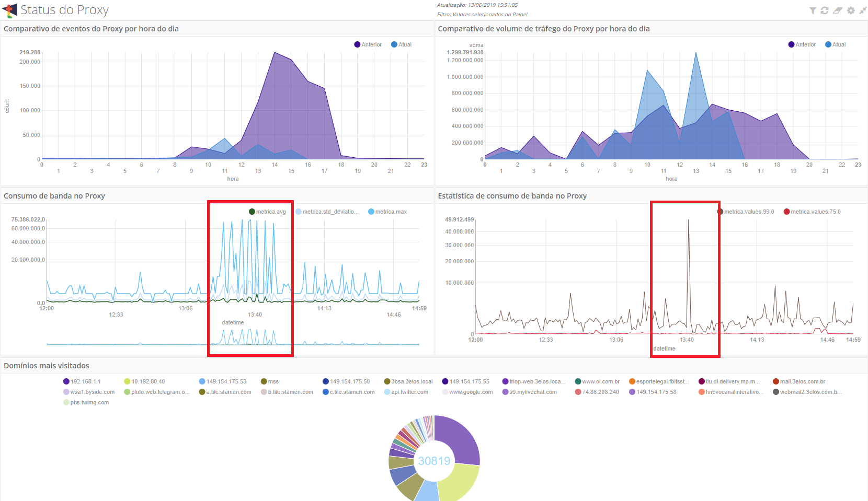Click the 219.288 peak label on events chart axis
This screenshot has height=501, width=868.
coord(30,52)
